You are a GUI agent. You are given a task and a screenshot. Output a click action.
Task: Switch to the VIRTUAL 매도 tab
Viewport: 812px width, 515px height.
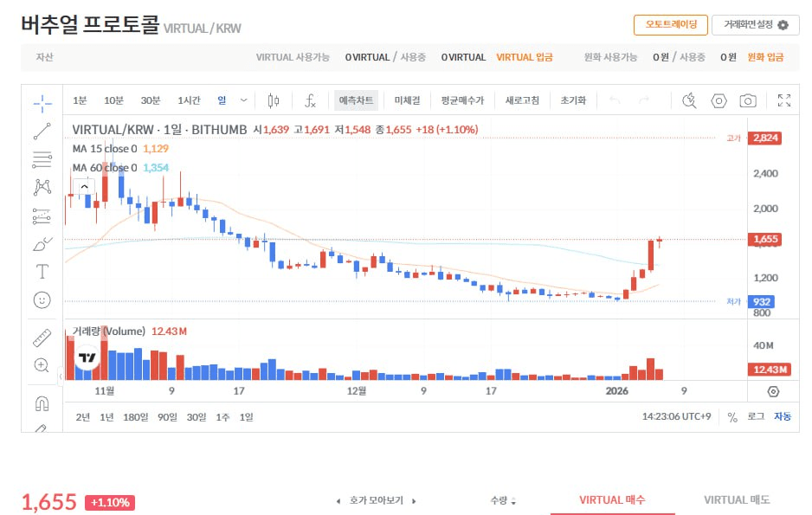[x=737, y=499]
